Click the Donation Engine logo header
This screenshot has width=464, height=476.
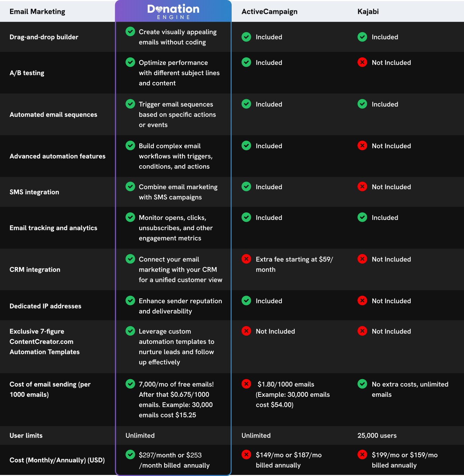click(173, 12)
